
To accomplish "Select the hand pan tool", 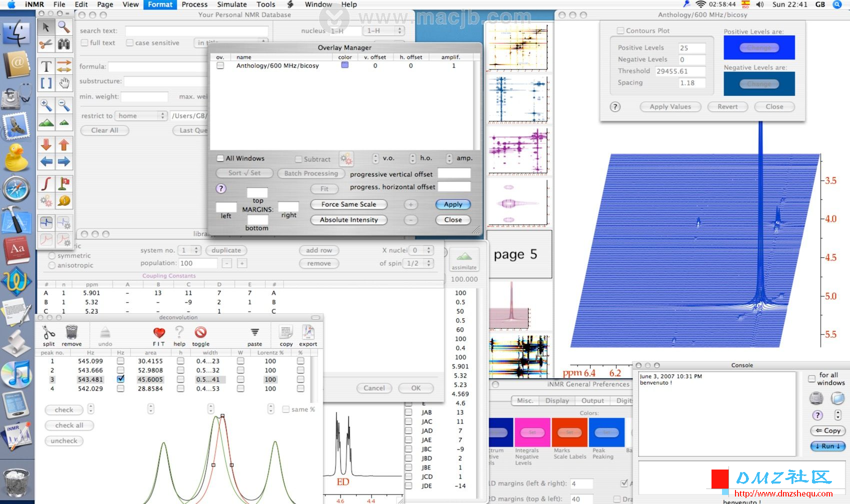I will click(x=64, y=83).
